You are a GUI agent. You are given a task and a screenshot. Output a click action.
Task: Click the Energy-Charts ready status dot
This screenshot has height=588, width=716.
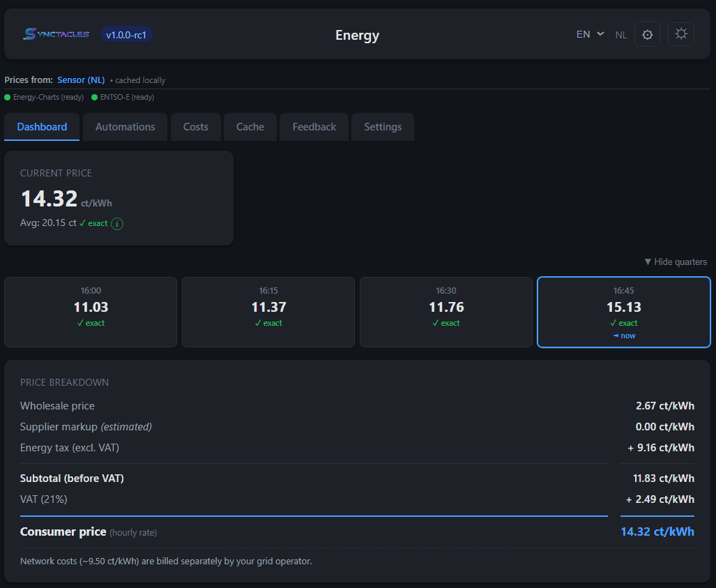tap(7, 97)
